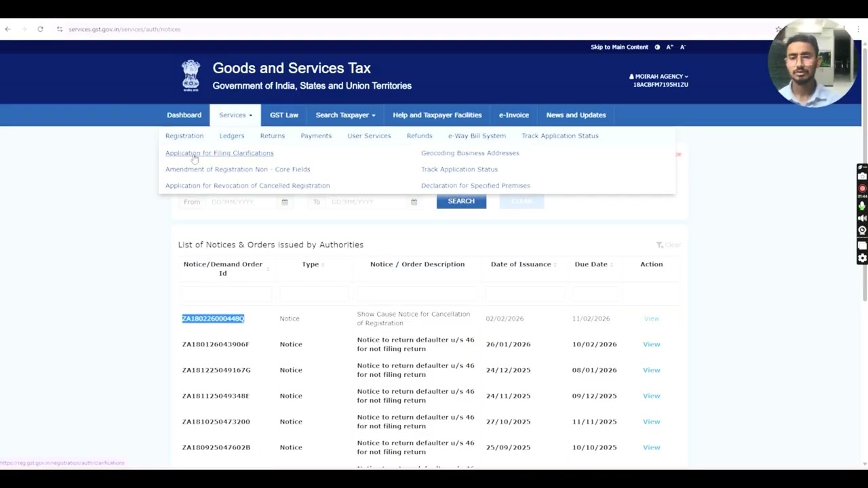This screenshot has width=868, height=488.
Task: Click the blue SEARCH button
Action: tap(461, 201)
